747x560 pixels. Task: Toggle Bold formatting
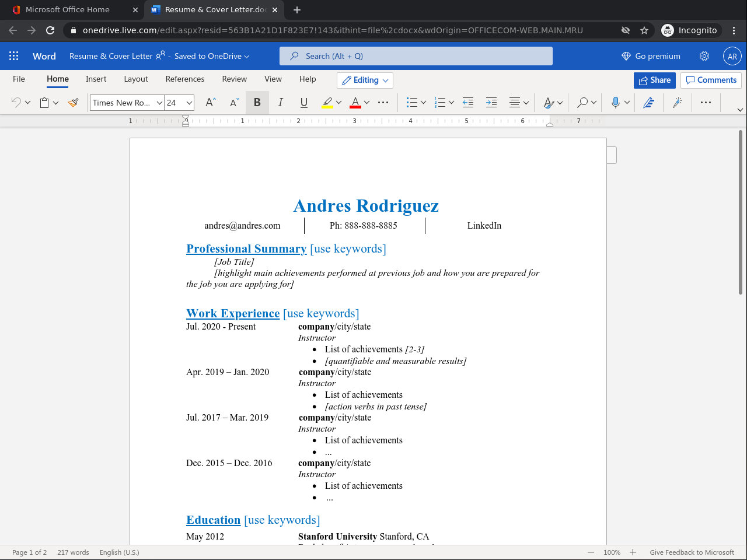tap(257, 103)
